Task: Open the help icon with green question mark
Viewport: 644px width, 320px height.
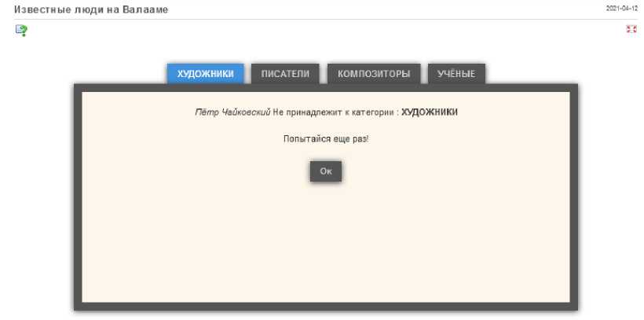Action: (21, 31)
